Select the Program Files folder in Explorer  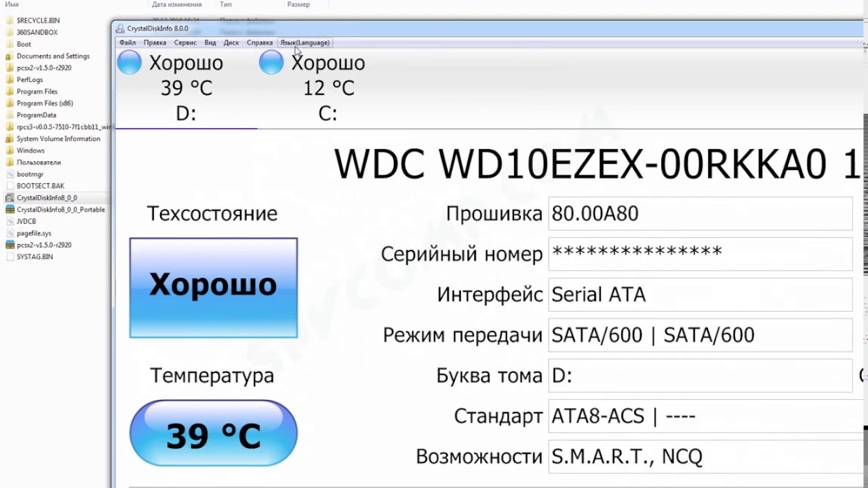[37, 91]
